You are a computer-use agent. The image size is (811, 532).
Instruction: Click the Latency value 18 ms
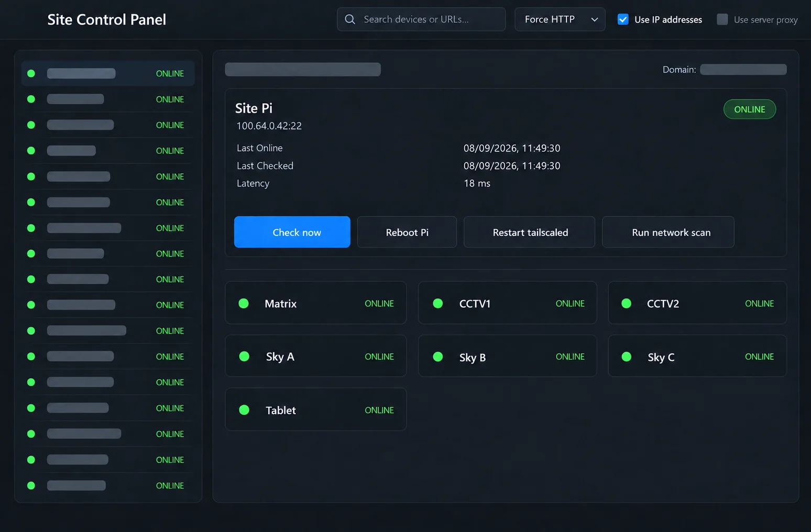(x=477, y=183)
